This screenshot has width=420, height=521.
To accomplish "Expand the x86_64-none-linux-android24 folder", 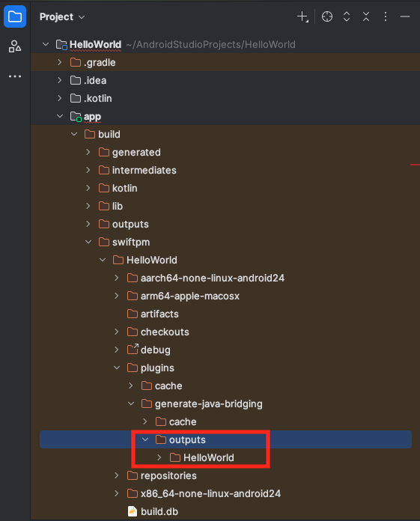I will tap(117, 493).
